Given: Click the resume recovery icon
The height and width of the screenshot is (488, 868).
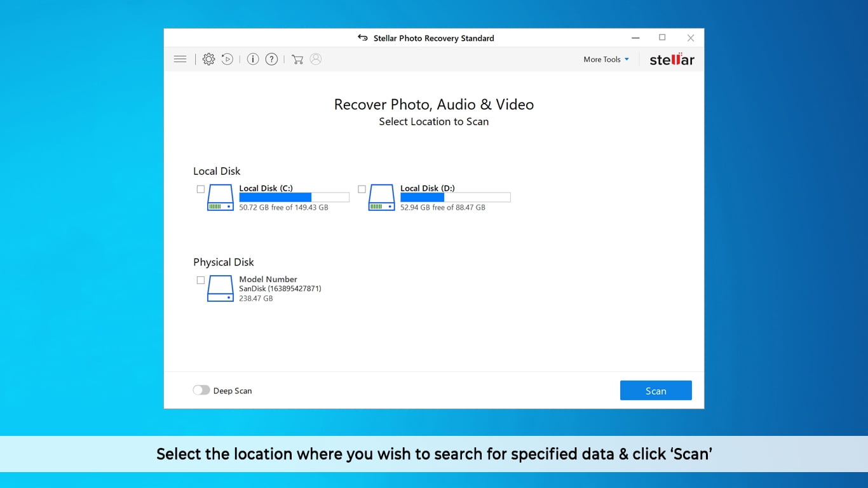Looking at the screenshot, I should pos(227,59).
